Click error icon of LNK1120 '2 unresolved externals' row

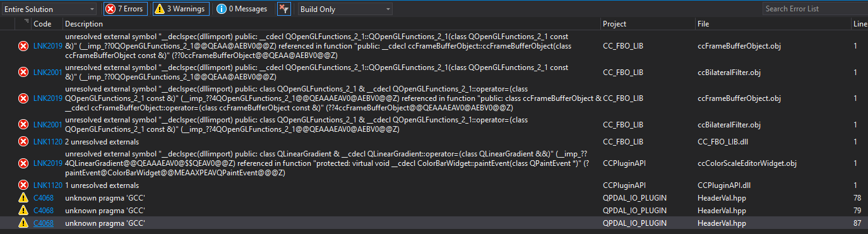pyautogui.click(x=23, y=142)
